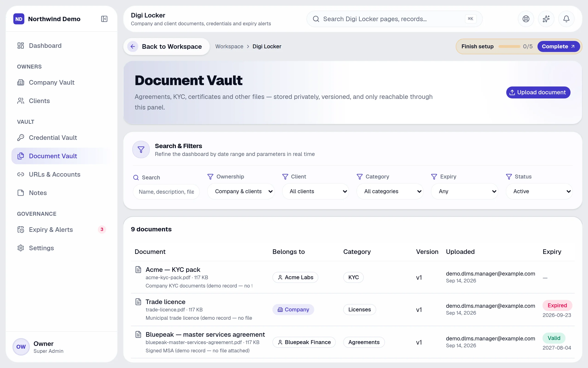Click the search magnifier in top bar
Viewport: 588px width, 368px height.
[316, 19]
